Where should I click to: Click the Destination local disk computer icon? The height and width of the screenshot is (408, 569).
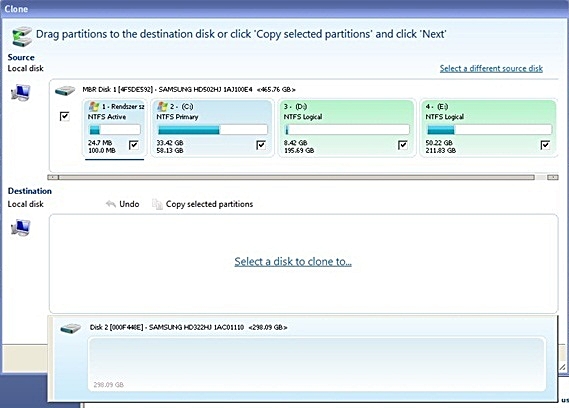20,228
